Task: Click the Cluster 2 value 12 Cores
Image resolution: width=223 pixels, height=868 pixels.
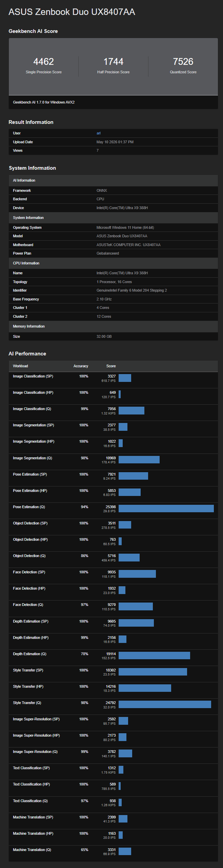Action: (x=104, y=316)
